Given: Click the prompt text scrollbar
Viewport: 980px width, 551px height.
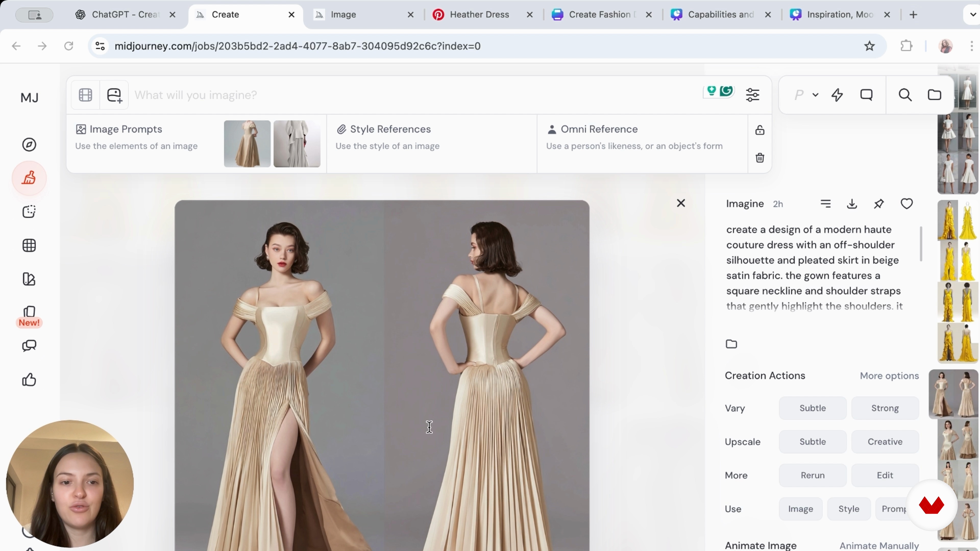Looking at the screenshot, I should coord(921,244).
